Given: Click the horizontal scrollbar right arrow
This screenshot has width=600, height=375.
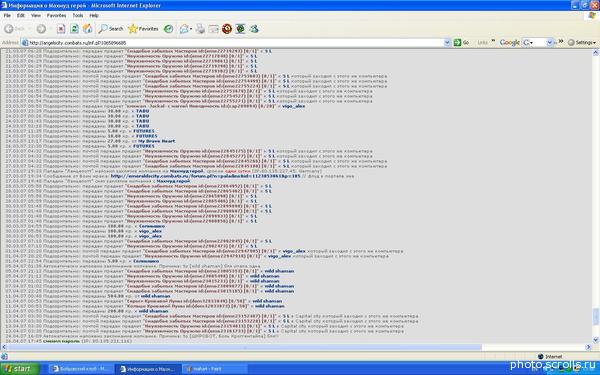Looking at the screenshot, I should (x=589, y=347).
